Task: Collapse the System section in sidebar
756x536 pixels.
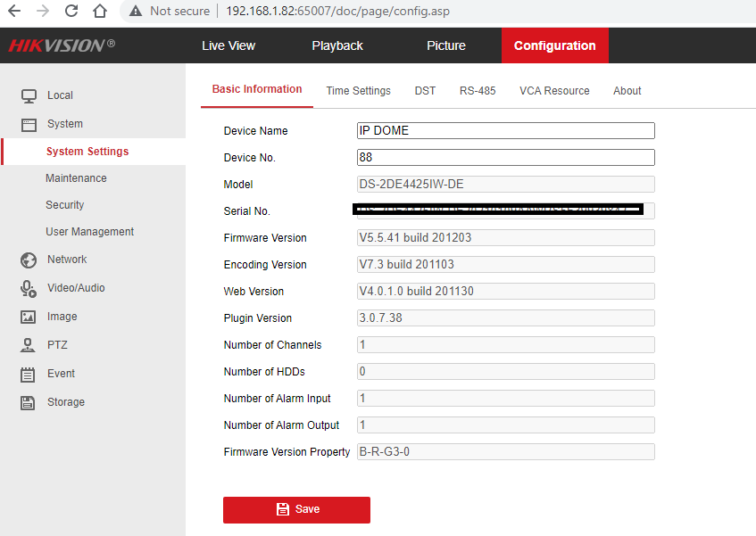Action: click(64, 124)
